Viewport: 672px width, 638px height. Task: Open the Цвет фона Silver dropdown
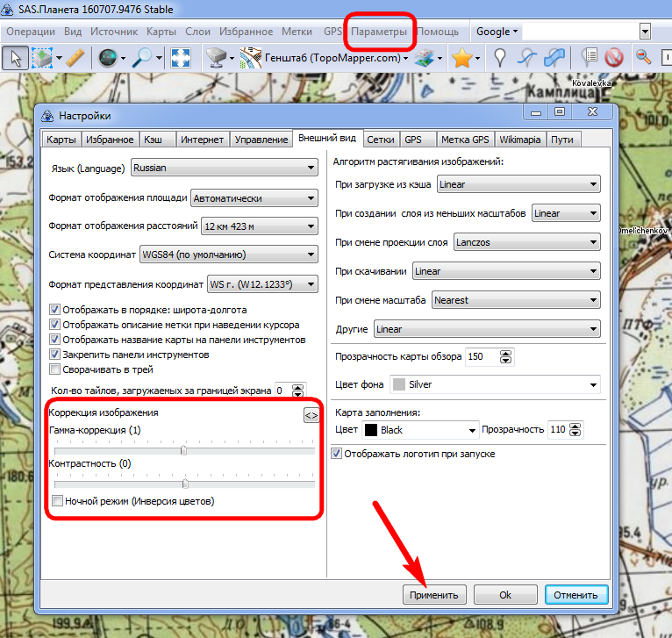click(494, 384)
